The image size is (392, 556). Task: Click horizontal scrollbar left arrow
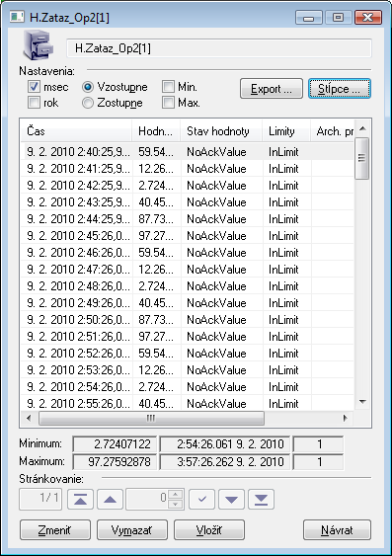click(29, 418)
